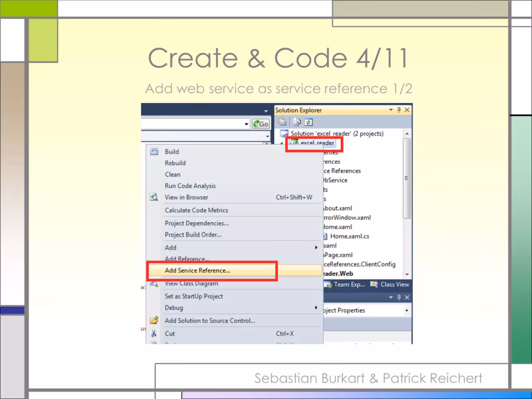The height and width of the screenshot is (399, 532).
Task: Select the excel_reader project node
Action: click(313, 143)
